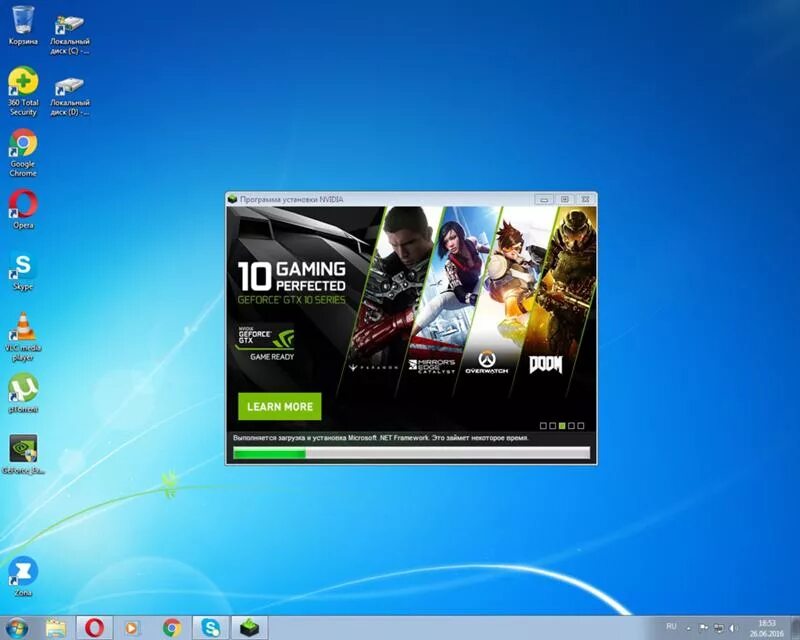
Task: Launch 360 Total Security from desktop
Action: [x=23, y=91]
